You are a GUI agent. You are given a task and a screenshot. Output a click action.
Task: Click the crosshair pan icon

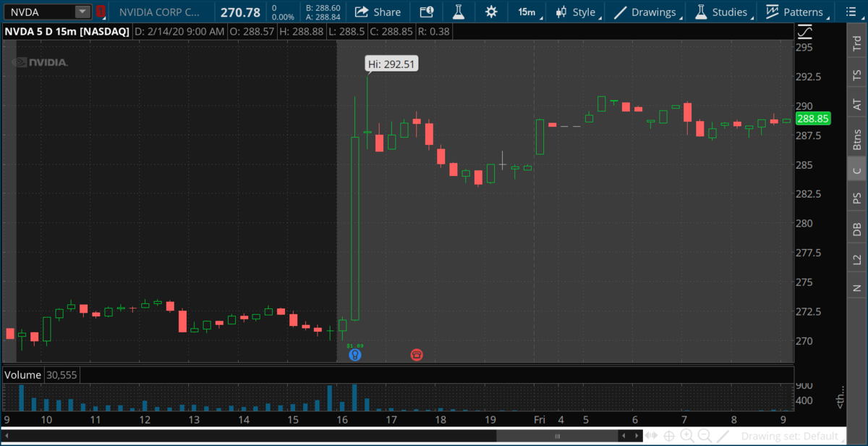[669, 436]
